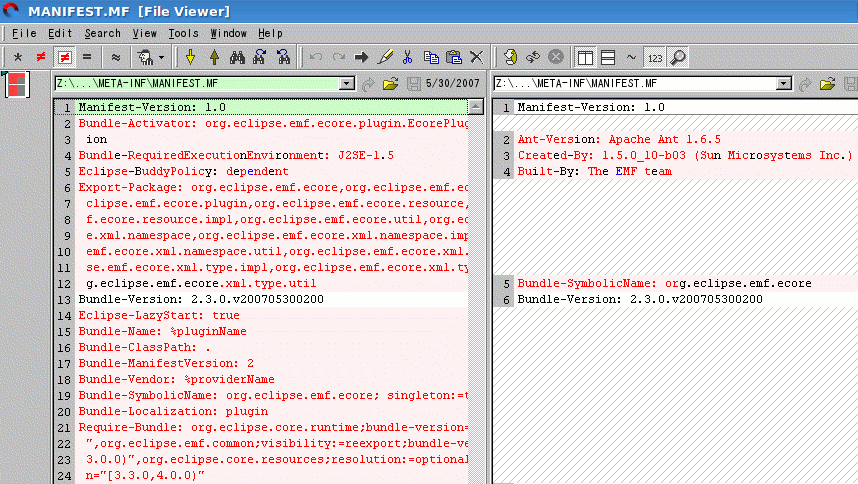858x484 pixels.
Task: Toggle the approximately-equal minor differences icon
Action: pyautogui.click(x=116, y=57)
